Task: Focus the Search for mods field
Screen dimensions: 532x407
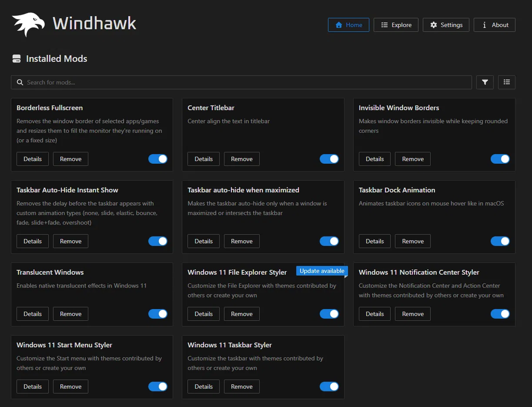Action: (241, 83)
